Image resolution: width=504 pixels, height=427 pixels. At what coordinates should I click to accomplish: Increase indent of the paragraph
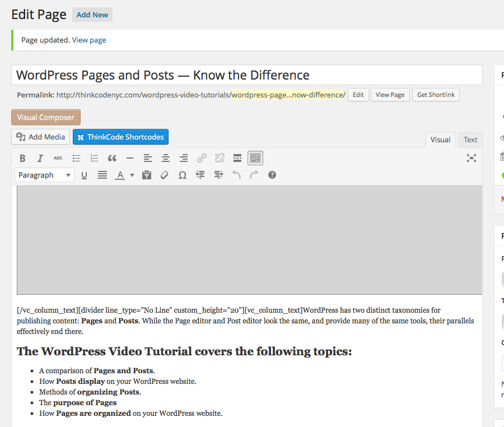click(x=218, y=175)
